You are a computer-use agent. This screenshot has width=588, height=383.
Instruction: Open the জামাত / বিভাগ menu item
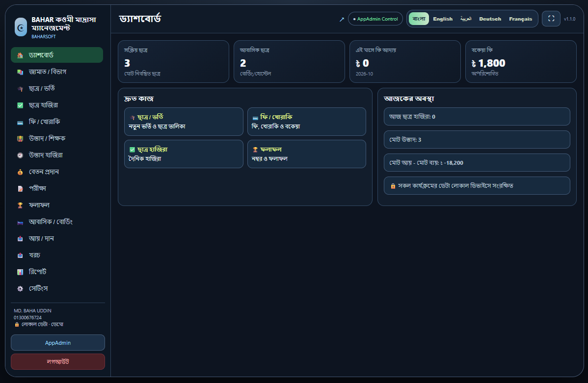pyautogui.click(x=57, y=72)
